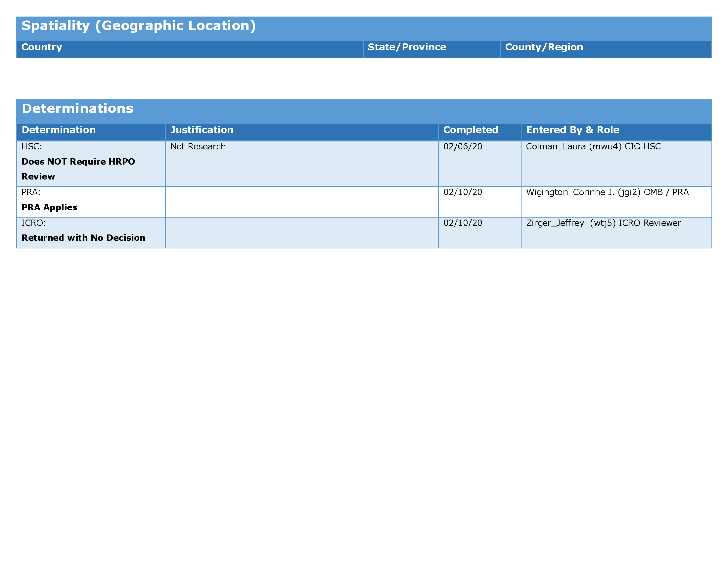
Task: Click the PRA row 02/10/20 date
Action: 463,192
